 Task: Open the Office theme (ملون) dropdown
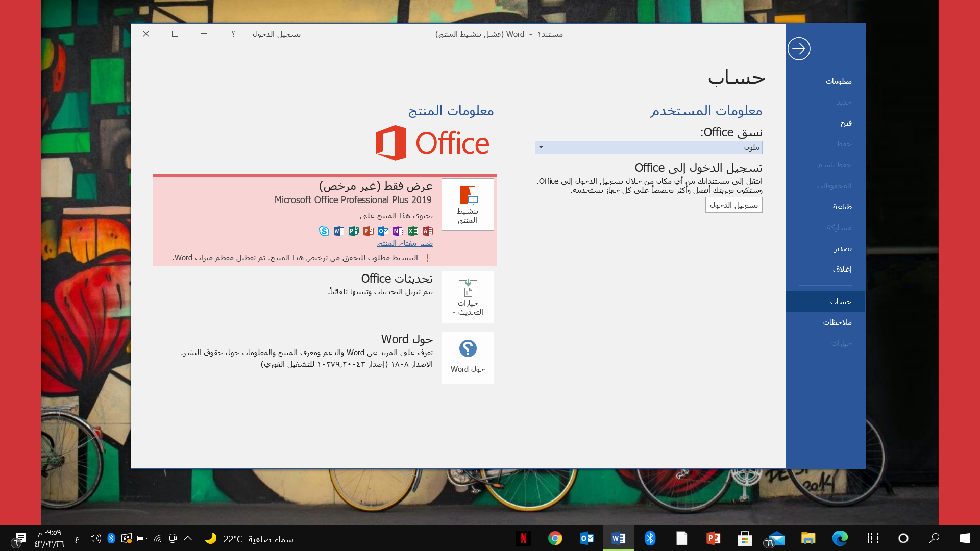point(648,147)
